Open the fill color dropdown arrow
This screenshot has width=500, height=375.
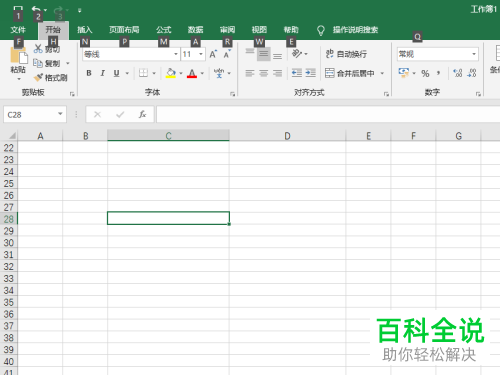[x=181, y=73]
